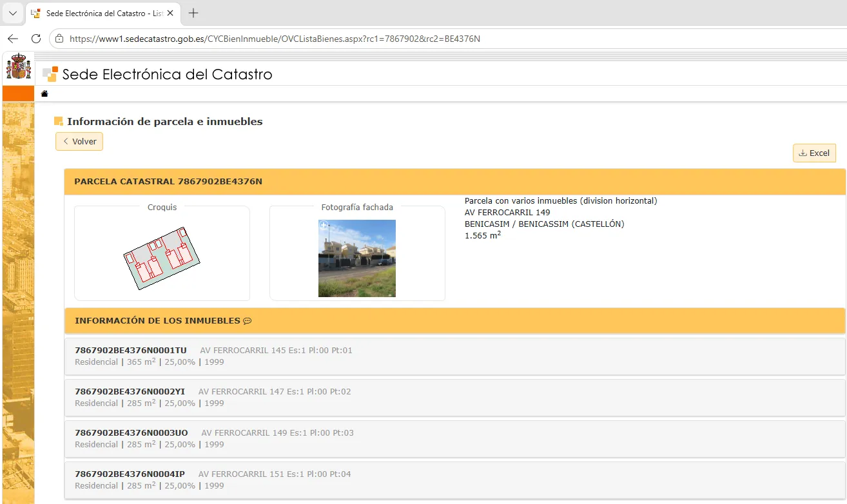Click the Sede Electrónica del Catastro logo squares
The height and width of the screenshot is (504, 847).
pos(50,74)
